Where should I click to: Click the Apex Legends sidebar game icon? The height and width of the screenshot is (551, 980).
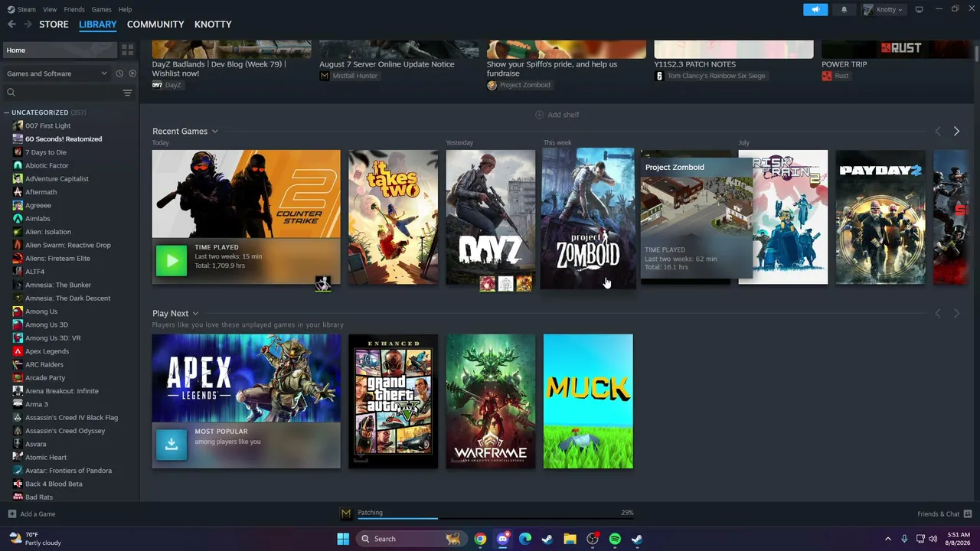click(x=18, y=351)
